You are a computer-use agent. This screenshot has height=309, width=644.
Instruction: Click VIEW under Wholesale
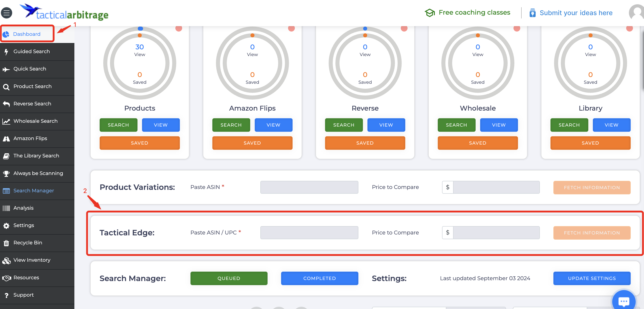[499, 125]
